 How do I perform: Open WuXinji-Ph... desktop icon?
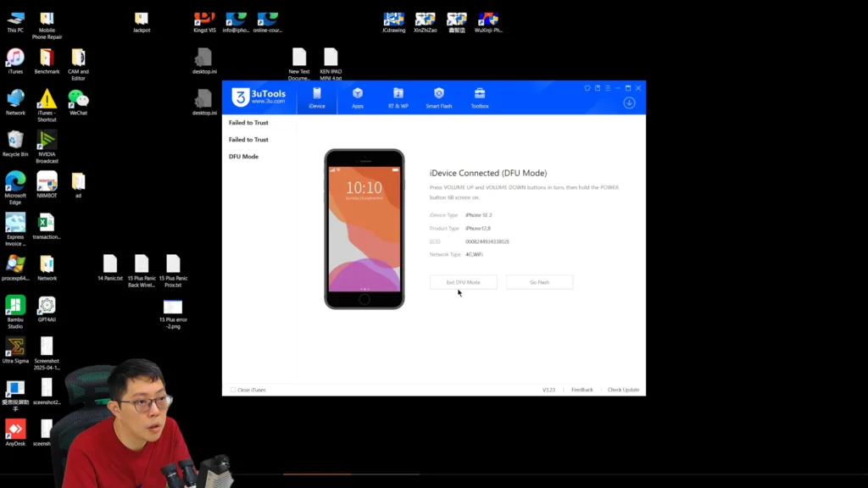(x=488, y=23)
